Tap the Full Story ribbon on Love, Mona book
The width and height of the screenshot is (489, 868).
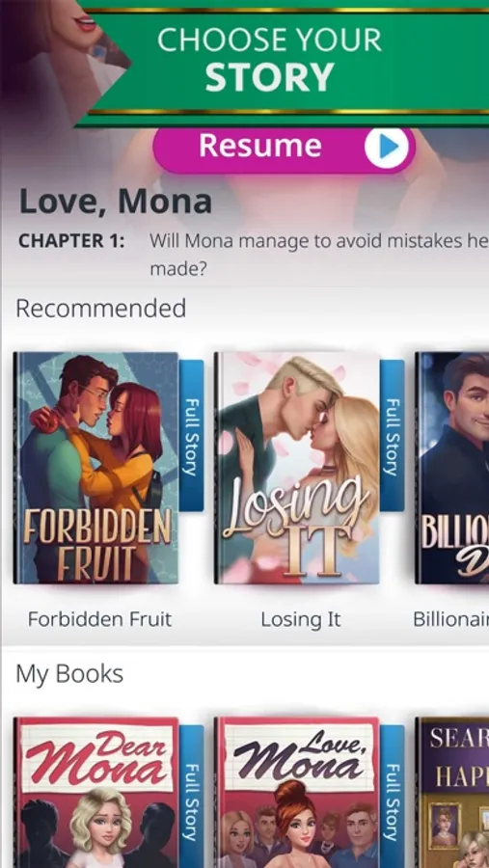pos(393,797)
